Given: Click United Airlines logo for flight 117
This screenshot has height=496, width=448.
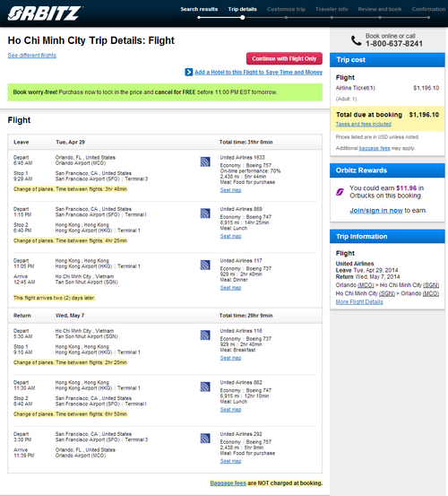Looking at the screenshot, I should tap(205, 265).
